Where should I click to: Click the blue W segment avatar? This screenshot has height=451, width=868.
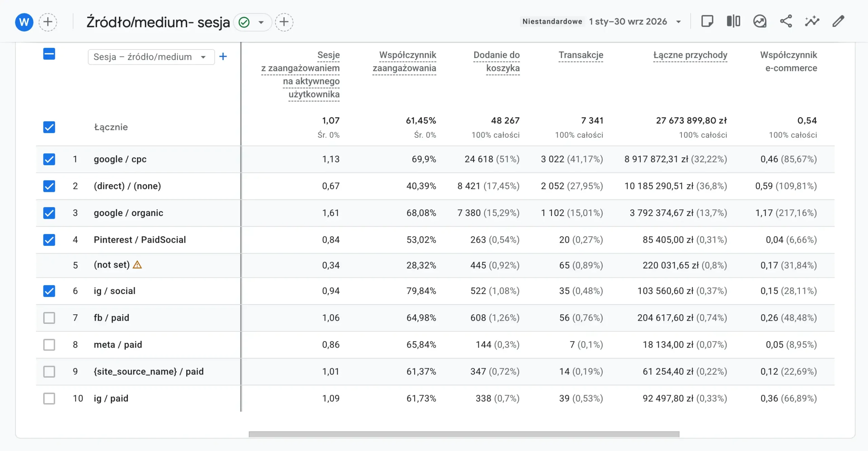[24, 22]
